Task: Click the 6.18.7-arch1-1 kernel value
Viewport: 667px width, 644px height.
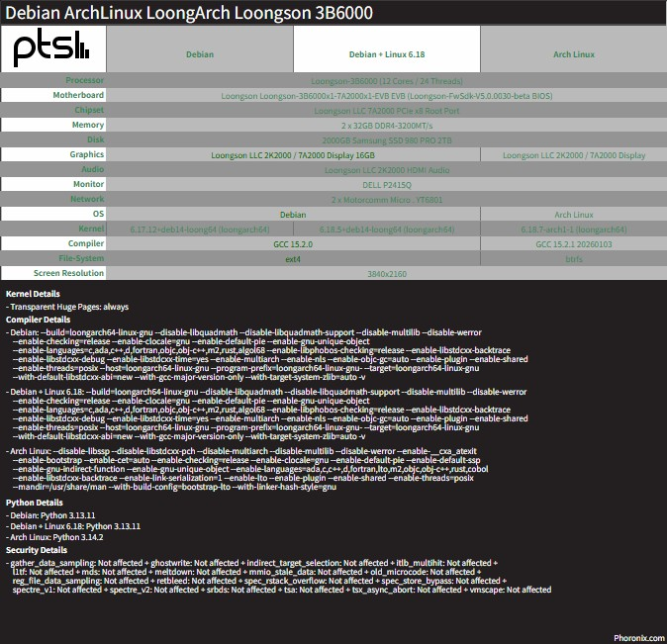Action: coord(573,230)
